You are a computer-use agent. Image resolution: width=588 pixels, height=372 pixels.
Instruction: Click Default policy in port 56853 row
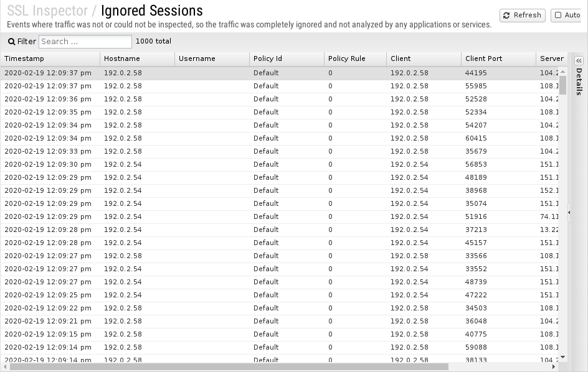266,164
